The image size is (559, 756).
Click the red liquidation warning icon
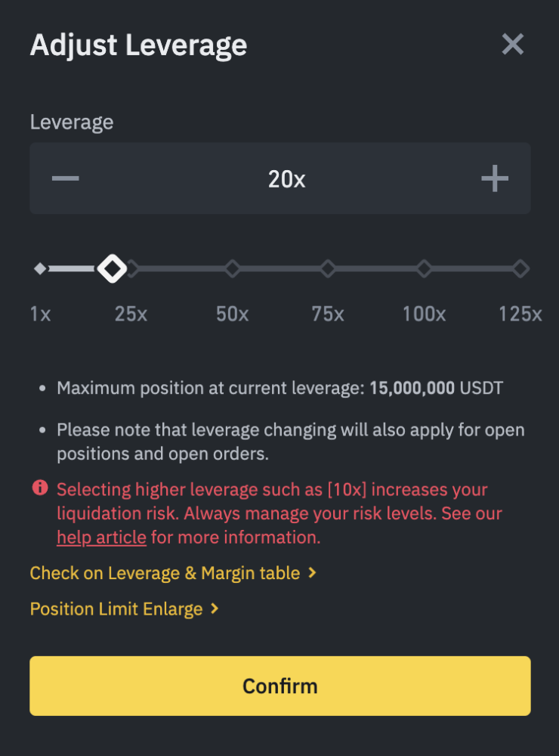[x=40, y=488]
